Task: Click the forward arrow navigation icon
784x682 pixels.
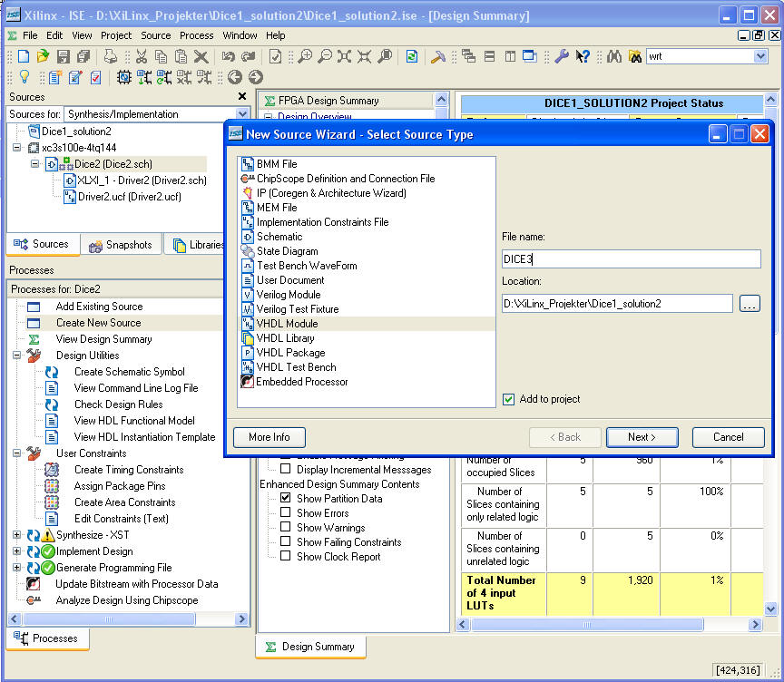Action: (256, 77)
